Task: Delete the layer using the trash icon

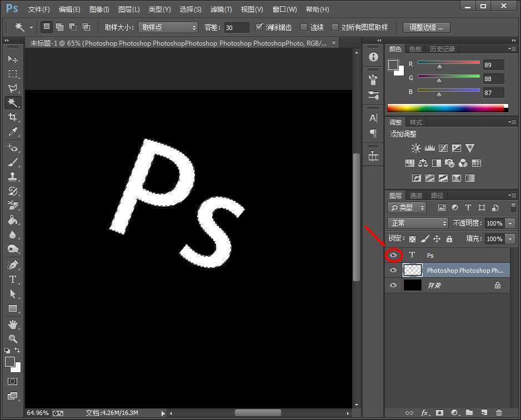Action: coord(499,413)
